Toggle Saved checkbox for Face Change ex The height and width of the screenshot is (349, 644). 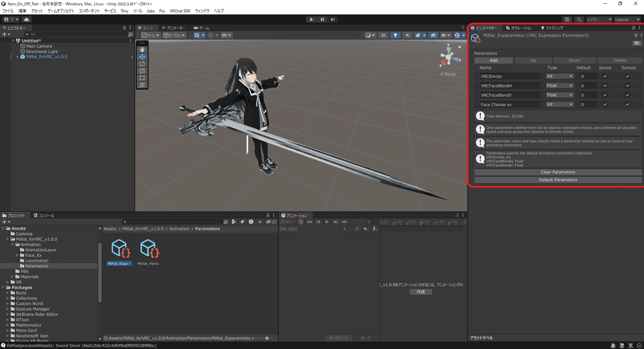click(x=605, y=104)
